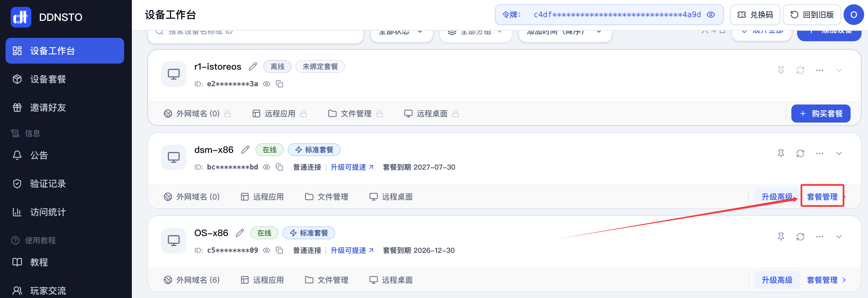Copy the OS-x86 device ID

279,250
